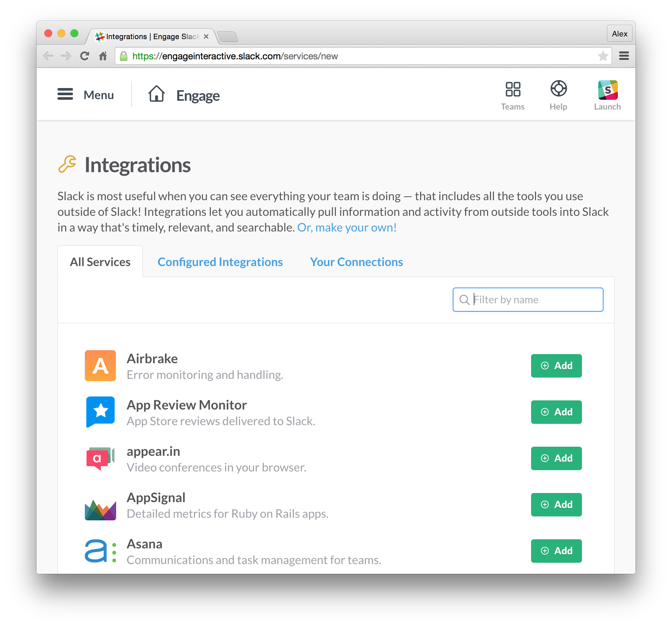
Task: Click the Teams grid icon
Action: click(513, 89)
